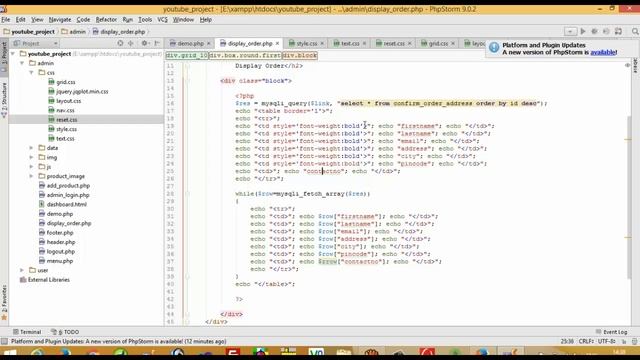This screenshot has width=640, height=360.
Task: Open the VCS menu
Action: 162,20
